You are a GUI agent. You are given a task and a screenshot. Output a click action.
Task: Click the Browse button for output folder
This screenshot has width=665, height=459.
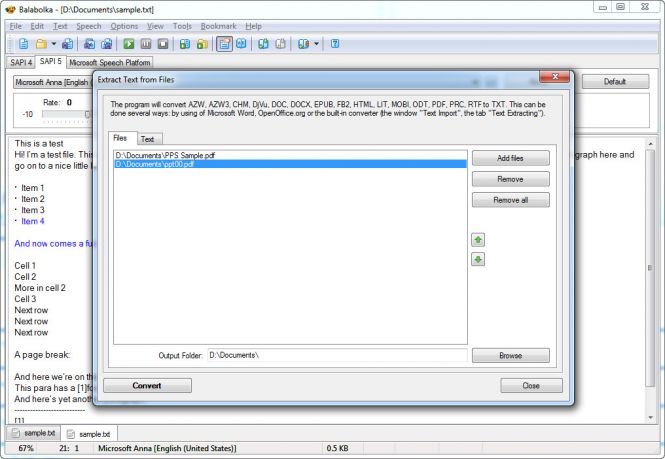pos(510,355)
